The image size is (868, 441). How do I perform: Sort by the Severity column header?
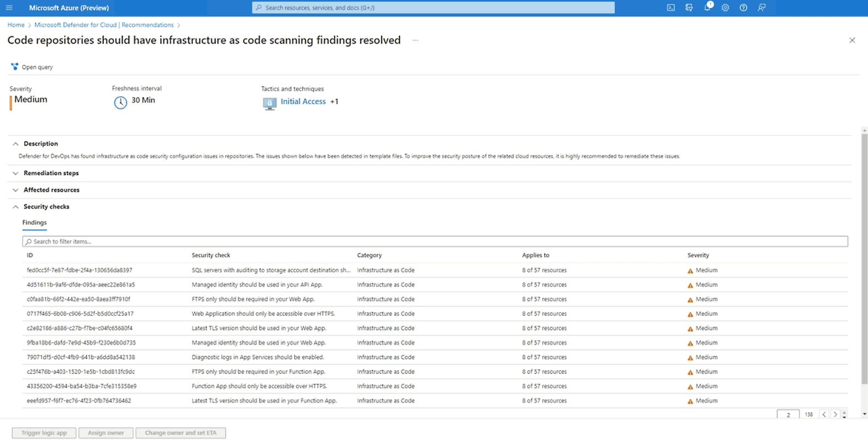tap(698, 255)
